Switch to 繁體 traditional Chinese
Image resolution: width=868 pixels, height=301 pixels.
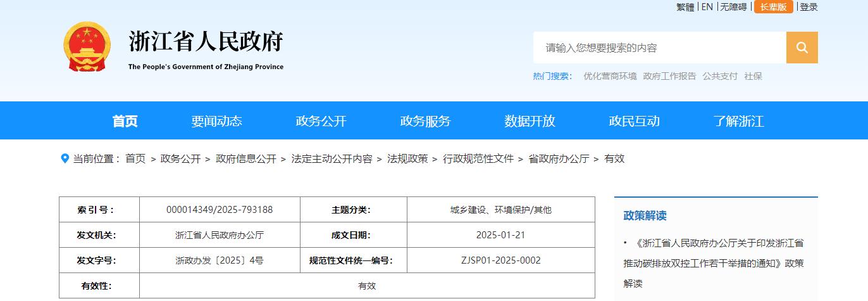(685, 7)
